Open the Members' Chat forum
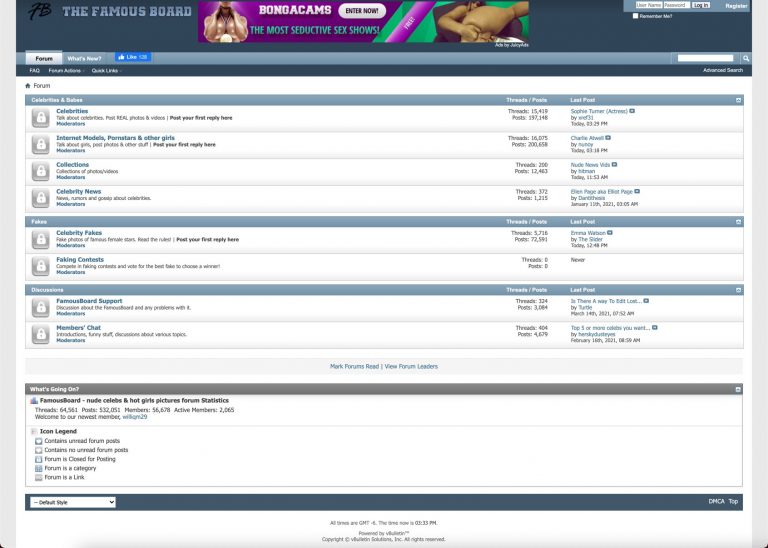 coord(78,328)
